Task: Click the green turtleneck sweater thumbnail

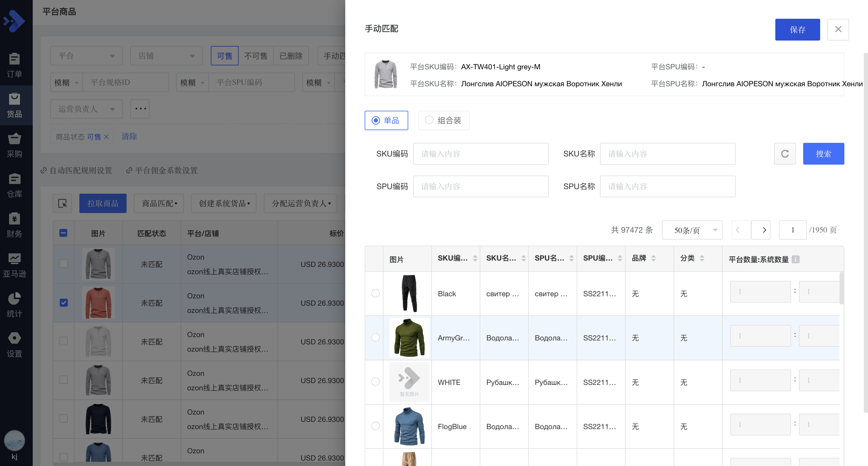Action: [x=409, y=337]
